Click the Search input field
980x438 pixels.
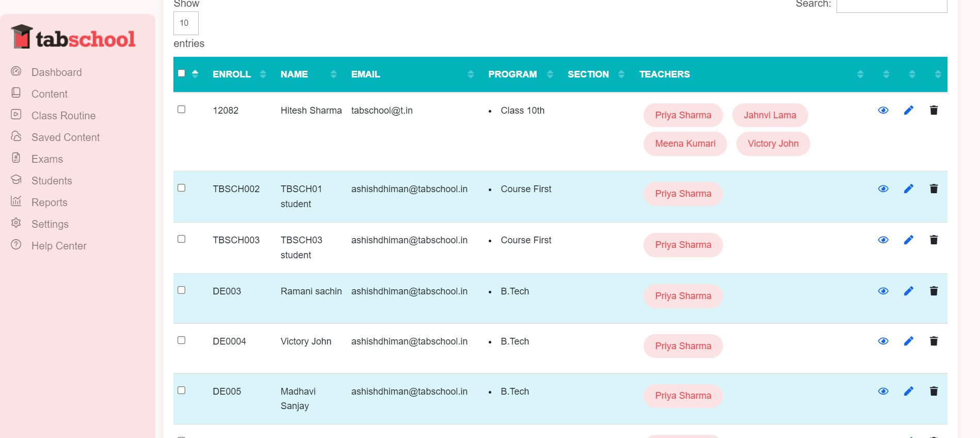pos(891,5)
